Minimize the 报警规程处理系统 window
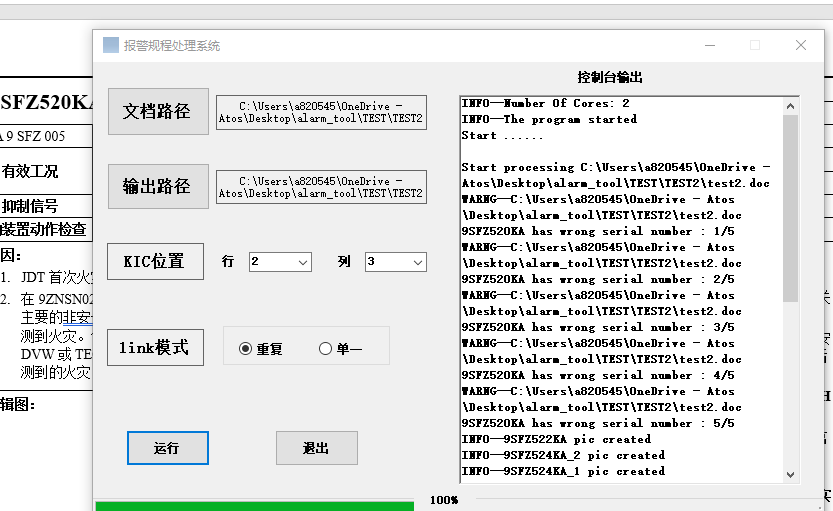Viewport: 833px width, 511px height. coord(709,45)
